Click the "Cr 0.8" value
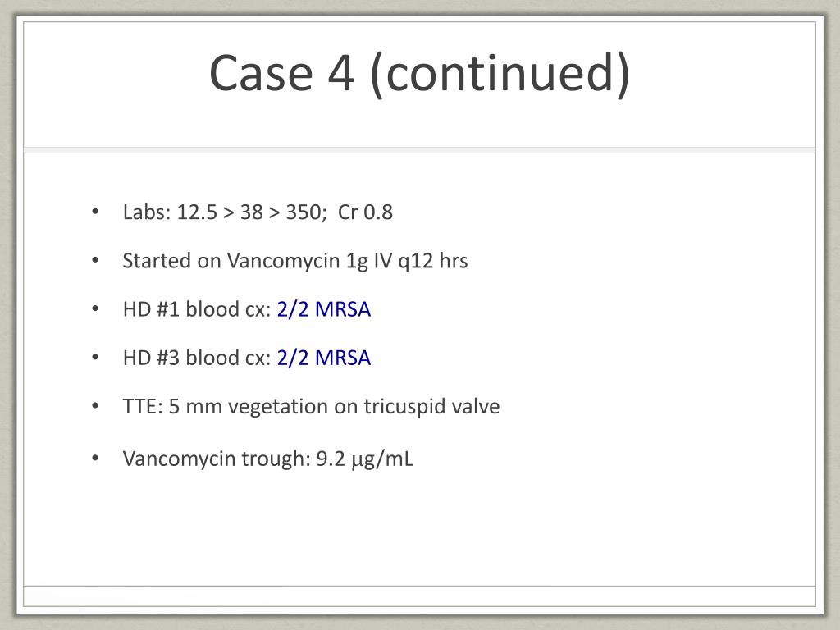Screen dimensions: 840x630 click(365, 212)
